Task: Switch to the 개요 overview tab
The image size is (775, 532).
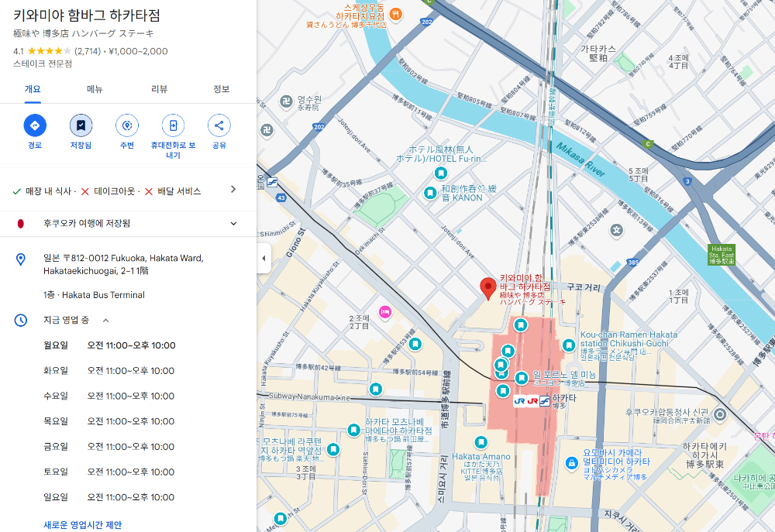Action: [33, 89]
